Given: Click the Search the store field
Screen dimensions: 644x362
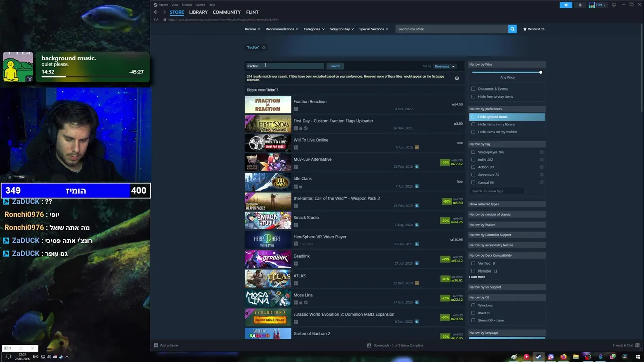Looking at the screenshot, I should tap(452, 29).
